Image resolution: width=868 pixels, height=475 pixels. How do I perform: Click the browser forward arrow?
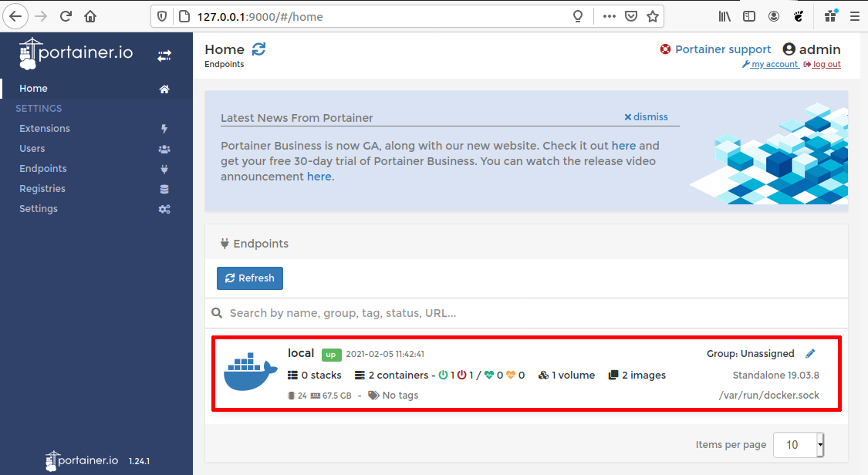[x=41, y=17]
